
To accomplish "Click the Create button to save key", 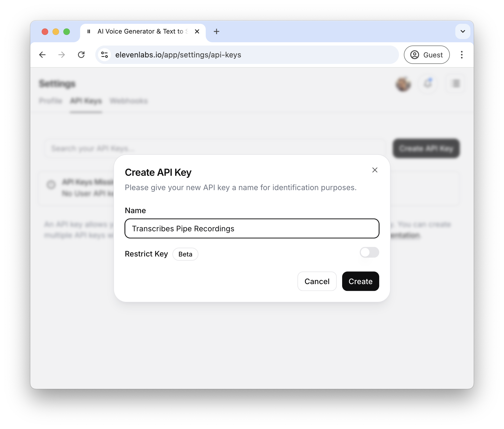I will pyautogui.click(x=360, y=281).
